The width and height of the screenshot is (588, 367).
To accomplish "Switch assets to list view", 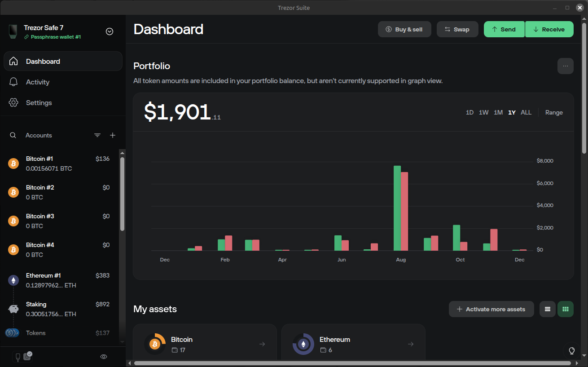I will coord(547,309).
